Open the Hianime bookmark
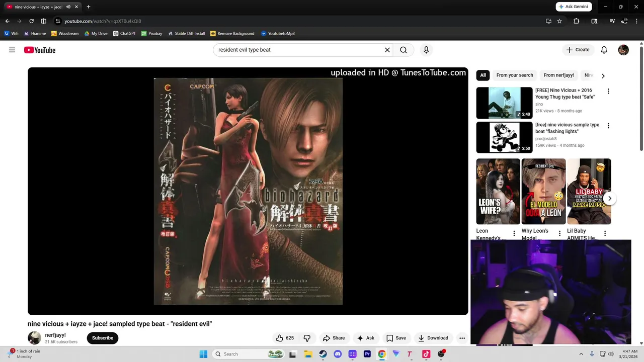The width and height of the screenshot is (644, 362). click(x=35, y=34)
